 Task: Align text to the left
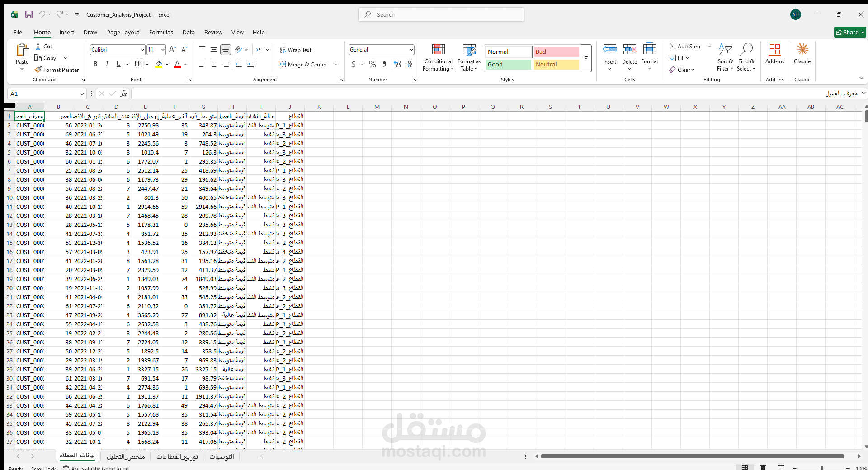coord(202,64)
